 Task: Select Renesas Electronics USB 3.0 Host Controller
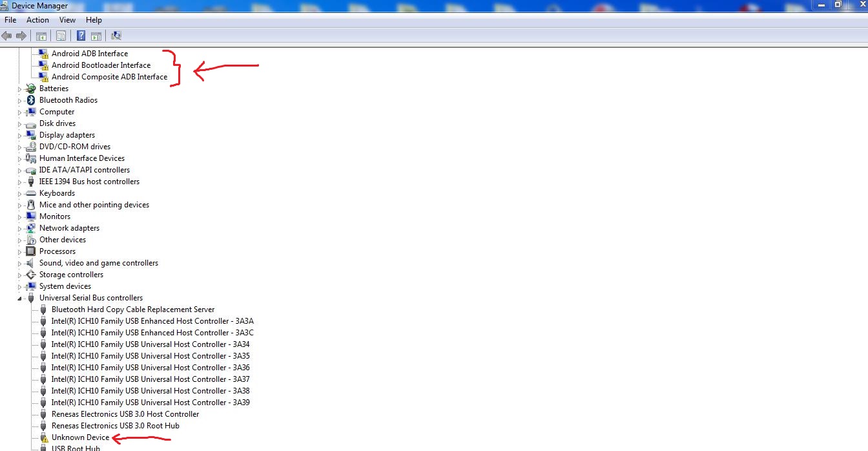click(x=125, y=414)
